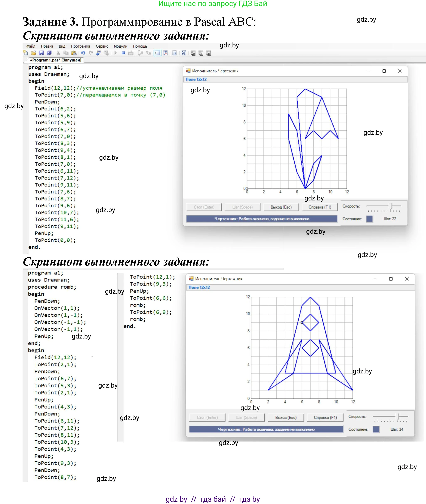The width and height of the screenshot is (426, 504).
Task: Click the Paste clipboard icon
Action: [x=74, y=53]
